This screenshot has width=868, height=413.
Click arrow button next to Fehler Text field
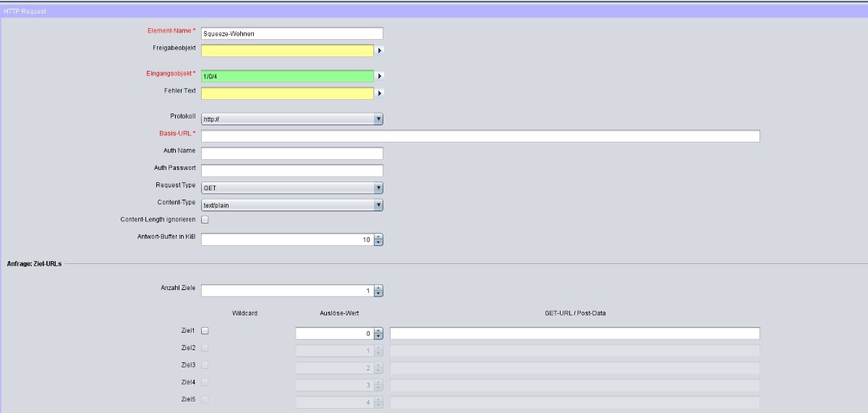380,93
